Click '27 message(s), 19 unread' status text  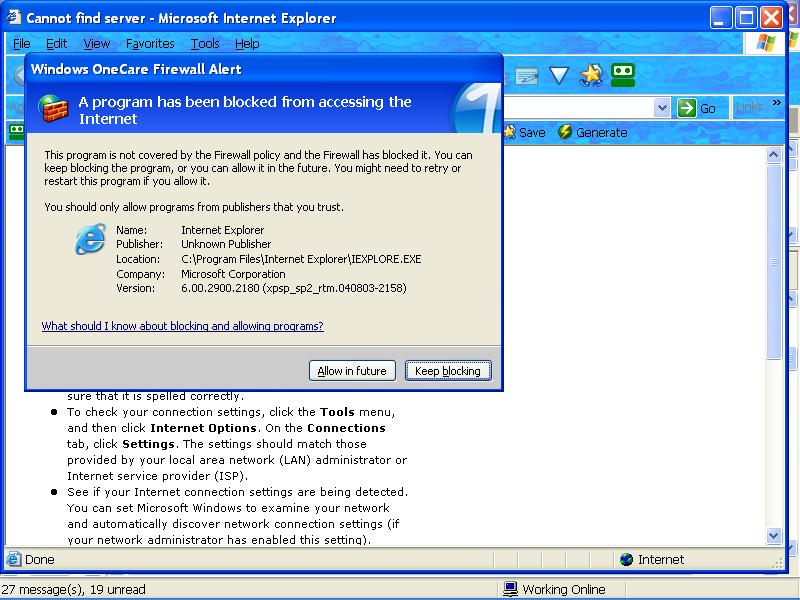(74, 590)
